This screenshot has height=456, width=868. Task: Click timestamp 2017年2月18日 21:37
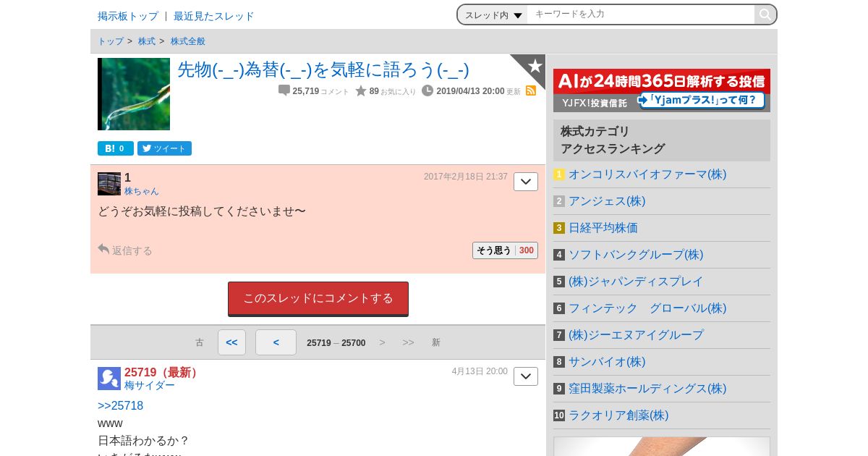click(466, 177)
